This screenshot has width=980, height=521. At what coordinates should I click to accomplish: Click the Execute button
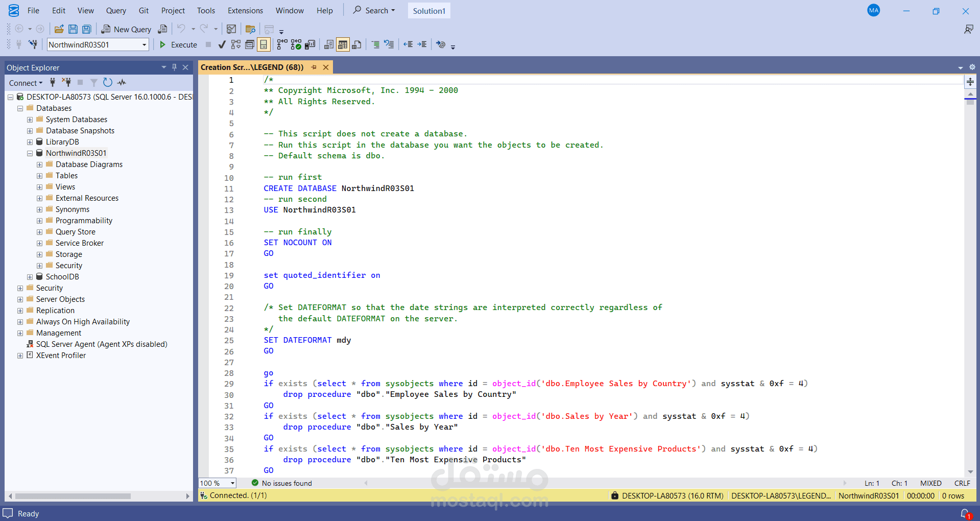point(178,45)
